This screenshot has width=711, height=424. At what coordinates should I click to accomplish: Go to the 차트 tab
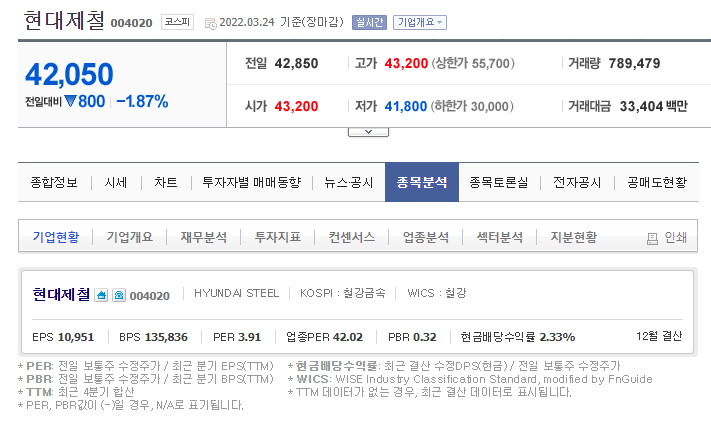click(166, 182)
